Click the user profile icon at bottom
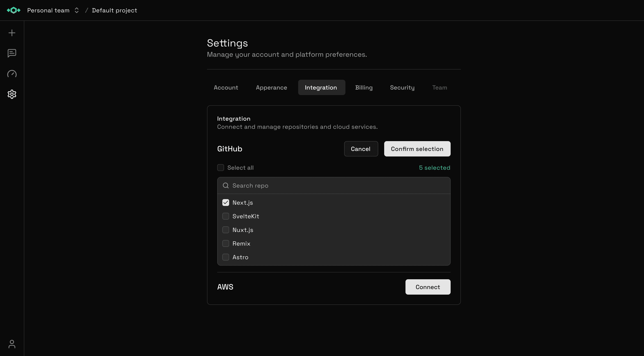 pos(12,344)
